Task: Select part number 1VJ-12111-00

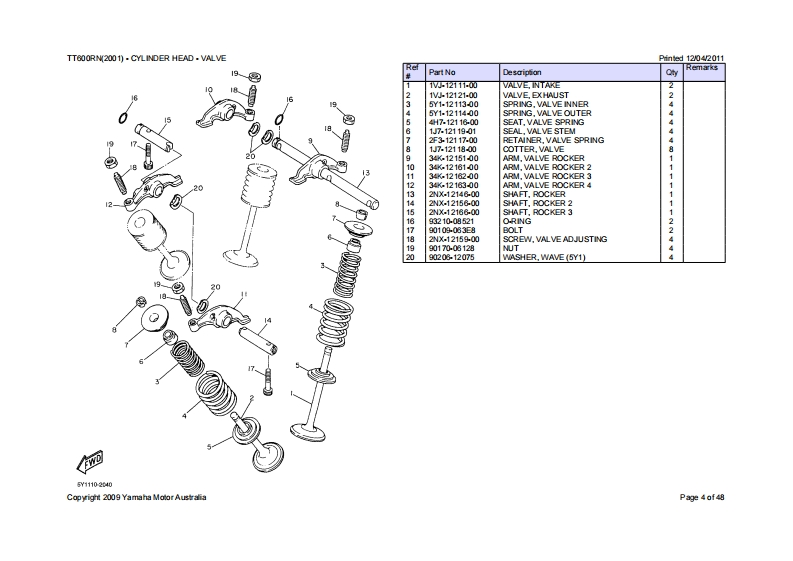Action: click(x=453, y=86)
